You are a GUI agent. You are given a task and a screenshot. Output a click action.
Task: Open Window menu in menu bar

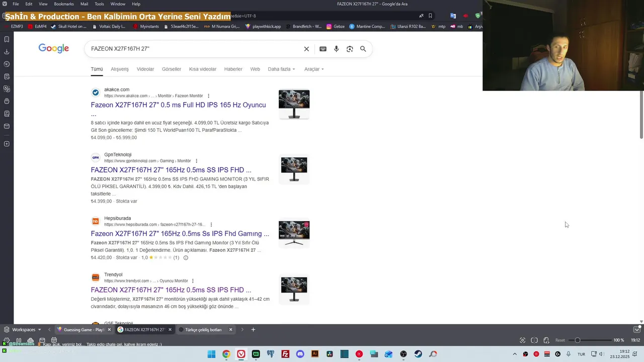[x=118, y=4]
